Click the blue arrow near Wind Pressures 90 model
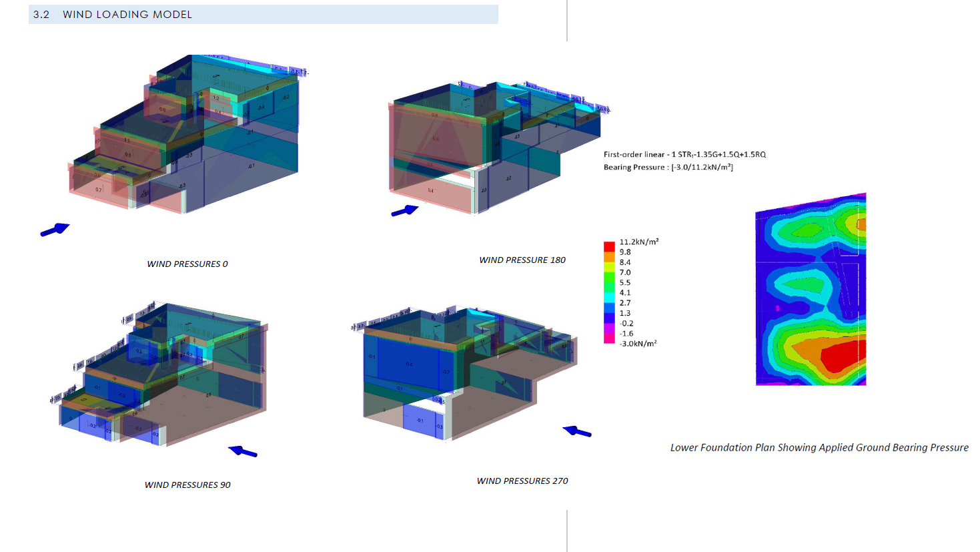 click(243, 452)
